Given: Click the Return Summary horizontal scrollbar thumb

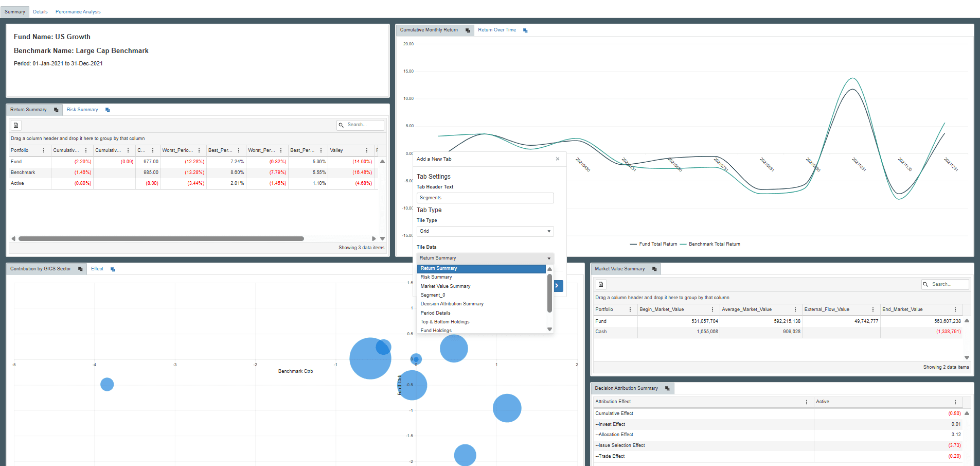Looking at the screenshot, I should (161, 238).
